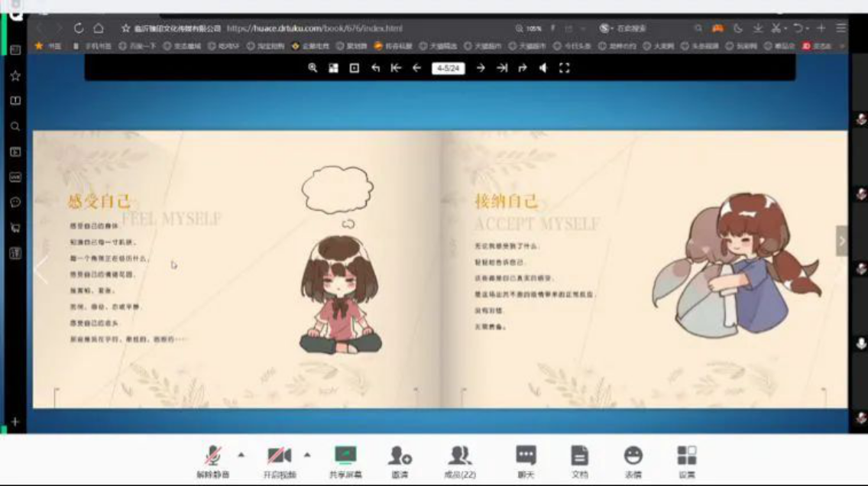Open the invite participants icon
This screenshot has width=868, height=486.
400,462
